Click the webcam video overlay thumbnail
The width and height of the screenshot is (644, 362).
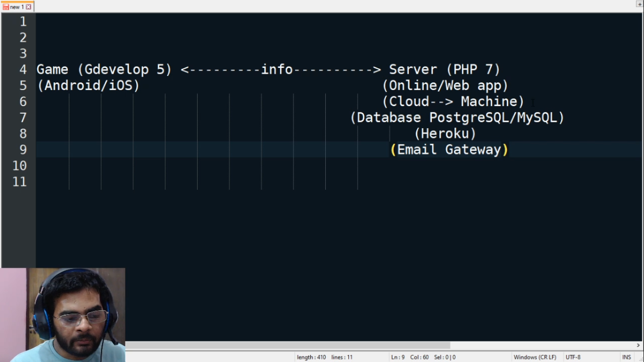(63, 315)
